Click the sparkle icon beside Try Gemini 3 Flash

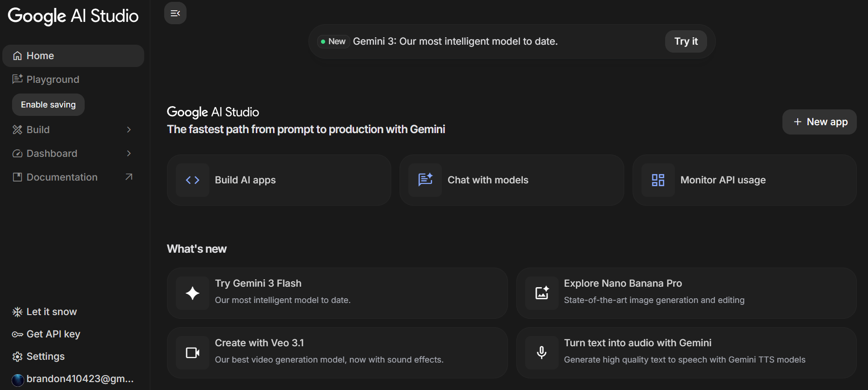coord(193,293)
